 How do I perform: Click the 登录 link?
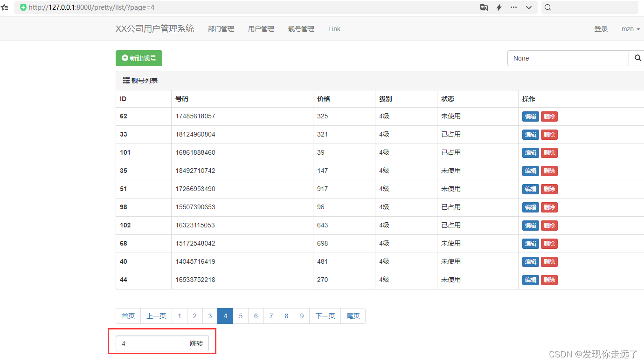601,29
